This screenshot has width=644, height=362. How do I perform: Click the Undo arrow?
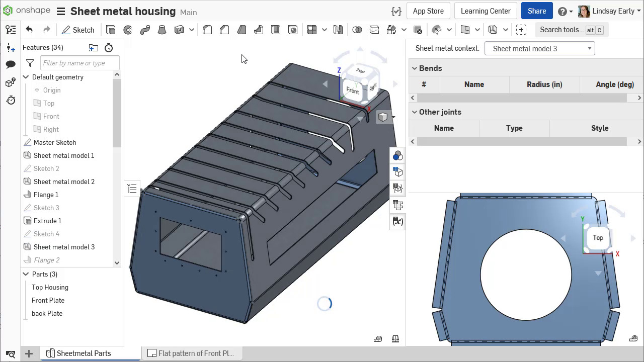[x=29, y=30]
